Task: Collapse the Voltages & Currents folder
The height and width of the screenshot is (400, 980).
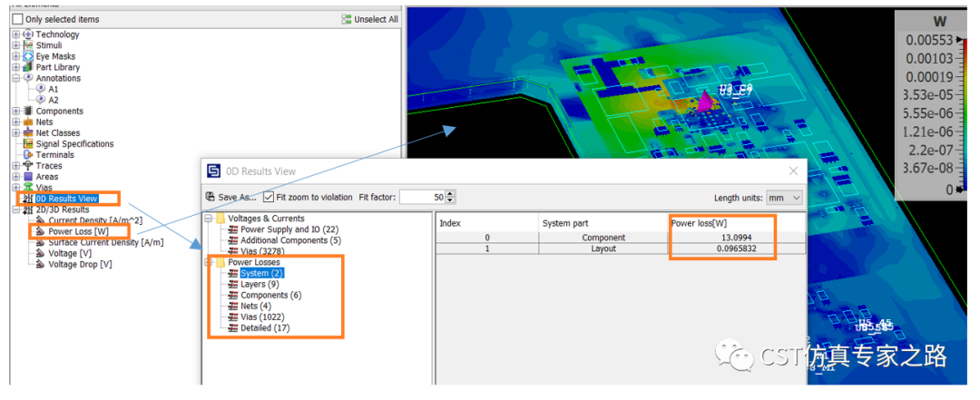Action: (x=208, y=219)
